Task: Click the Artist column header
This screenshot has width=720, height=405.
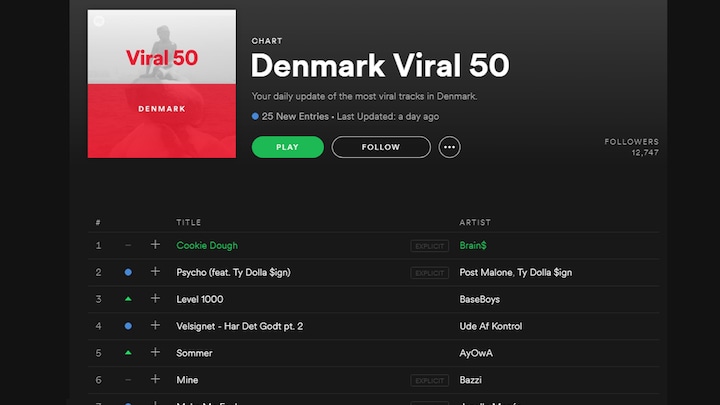Action: pyautogui.click(x=474, y=222)
